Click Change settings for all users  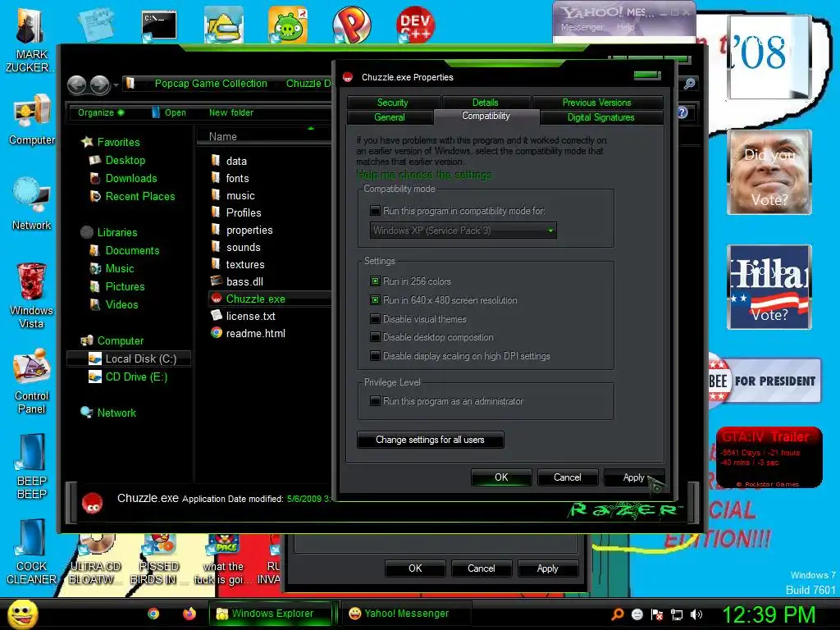pyautogui.click(x=430, y=440)
